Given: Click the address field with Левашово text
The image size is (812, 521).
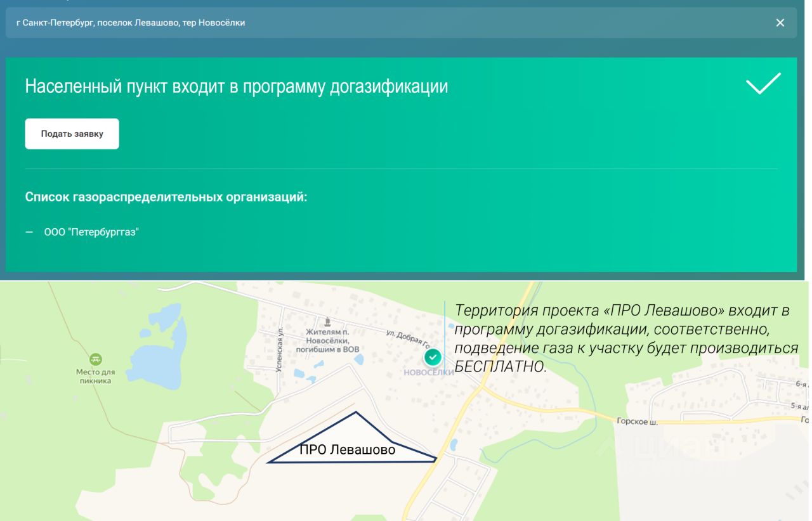Looking at the screenshot, I should 401,23.
